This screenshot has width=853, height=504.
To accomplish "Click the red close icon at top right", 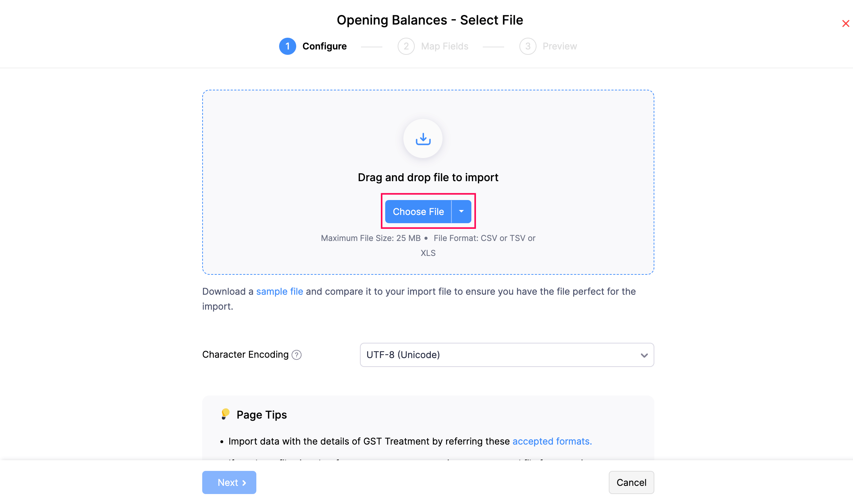I will [x=846, y=23].
